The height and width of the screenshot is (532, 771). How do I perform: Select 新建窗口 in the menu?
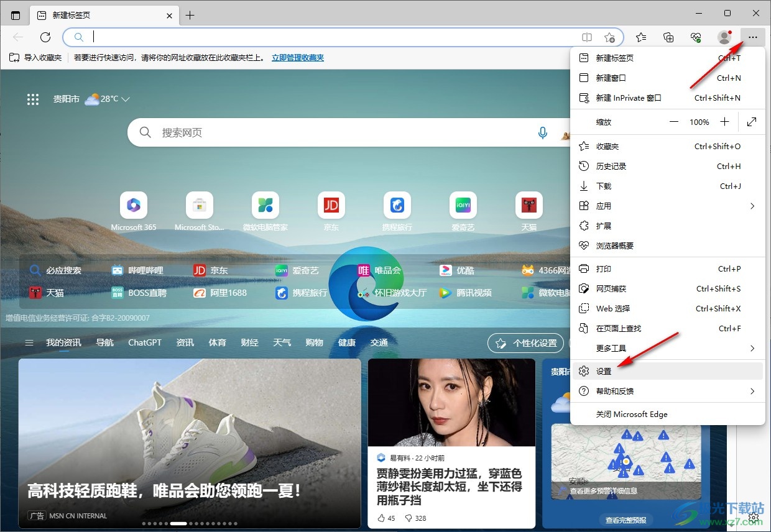pos(668,78)
